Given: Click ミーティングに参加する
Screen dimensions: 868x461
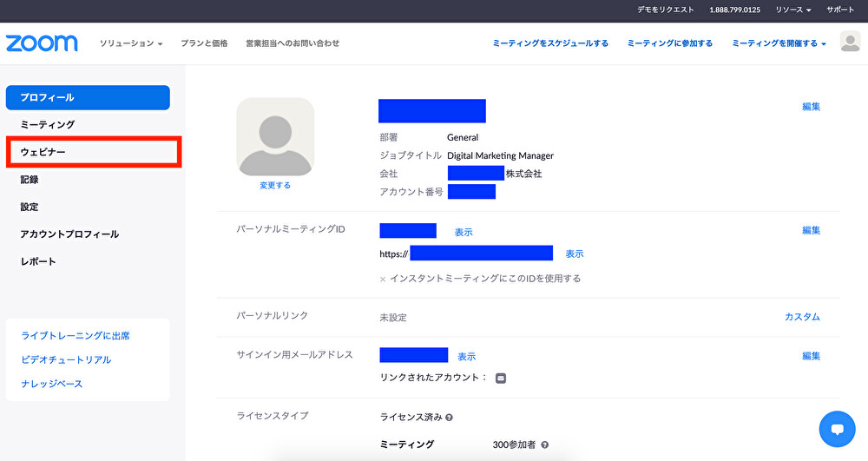Looking at the screenshot, I should coord(670,43).
